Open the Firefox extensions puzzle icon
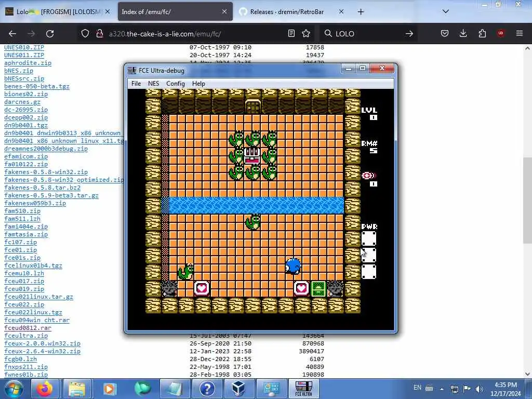This screenshot has width=532, height=399. click(x=482, y=34)
